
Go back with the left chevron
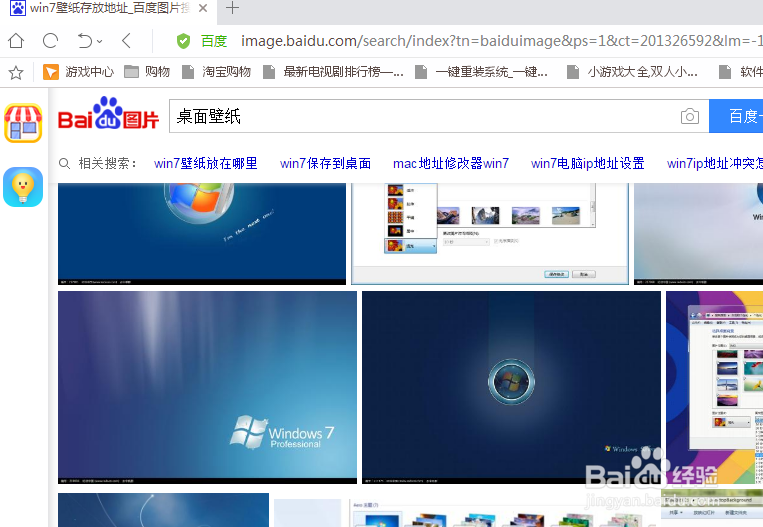[x=127, y=41]
